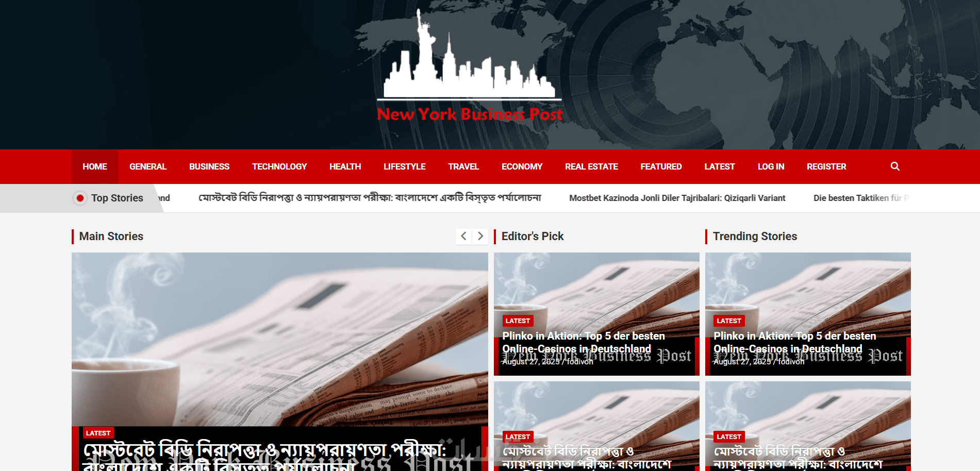Image resolution: width=980 pixels, height=471 pixels.
Task: Click the Editor's Pick section heading
Action: 533,236
